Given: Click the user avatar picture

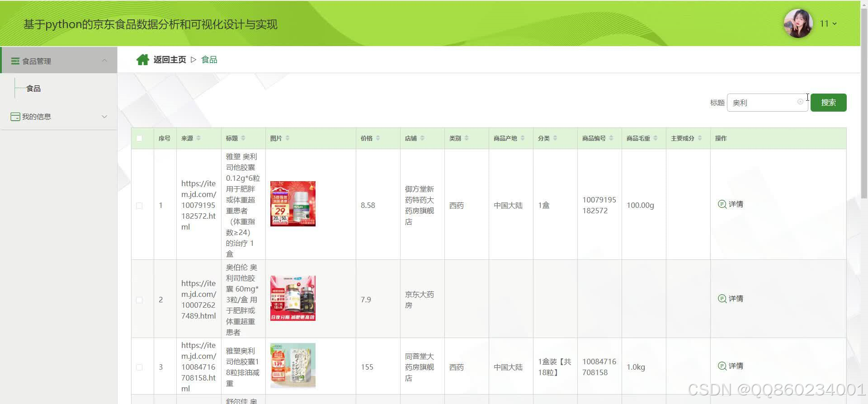Looking at the screenshot, I should point(798,23).
